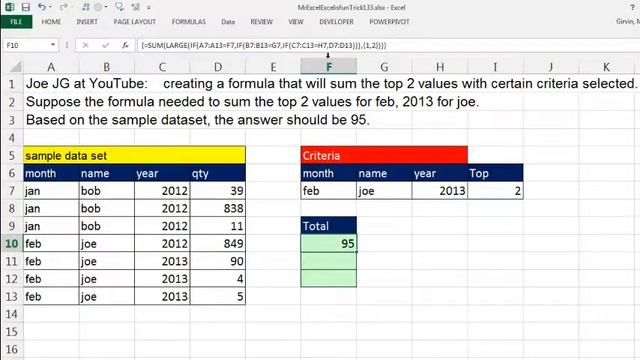Click the Save icon in quick access toolbar
This screenshot has width=640, height=360.
[26, 7]
